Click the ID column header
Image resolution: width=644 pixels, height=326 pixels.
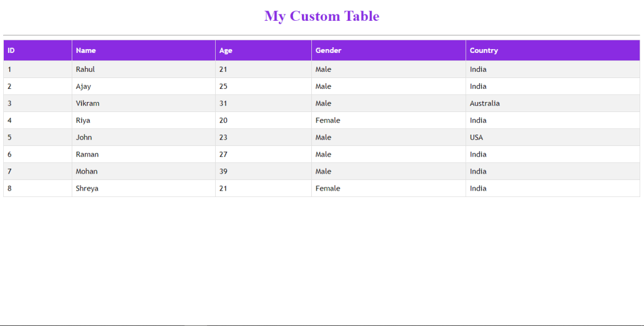coord(38,50)
